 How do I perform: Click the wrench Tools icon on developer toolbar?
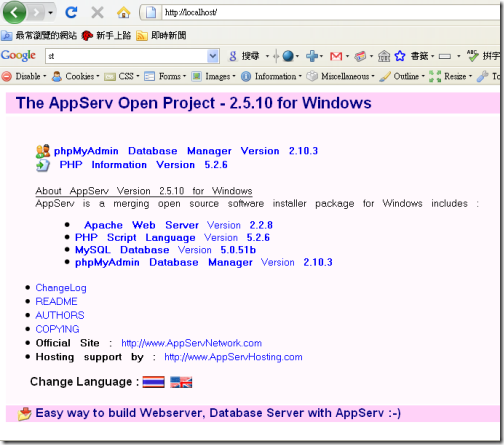click(482, 76)
